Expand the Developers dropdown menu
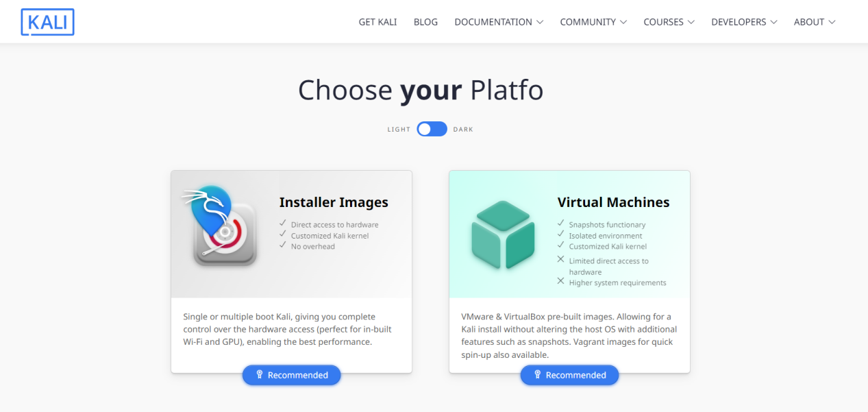Screen dimensions: 868x412 coord(744,22)
